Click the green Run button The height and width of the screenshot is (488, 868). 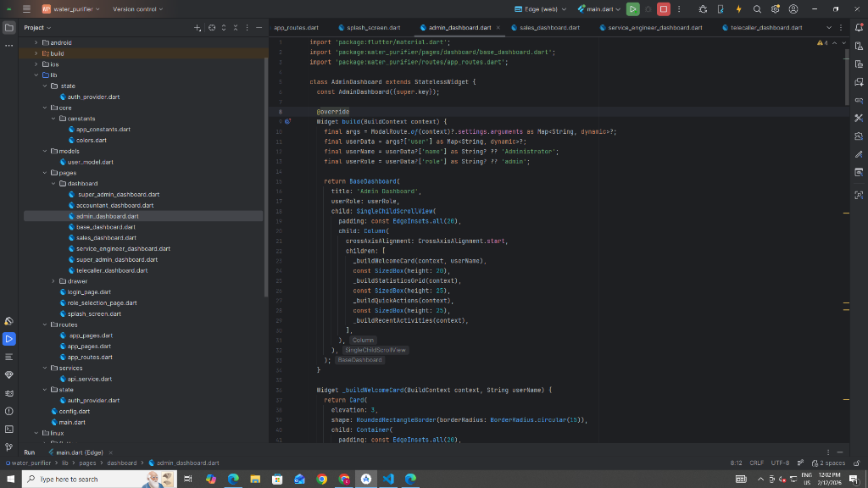[x=632, y=8]
